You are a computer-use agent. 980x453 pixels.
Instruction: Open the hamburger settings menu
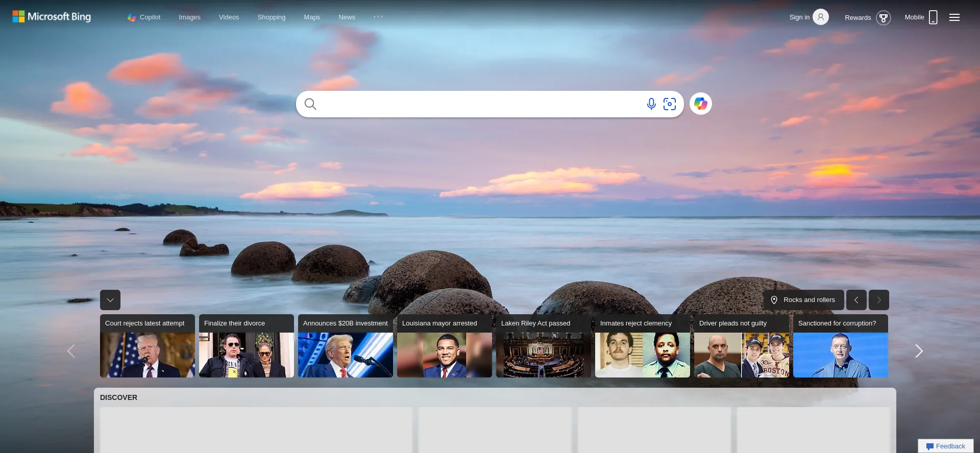(954, 17)
